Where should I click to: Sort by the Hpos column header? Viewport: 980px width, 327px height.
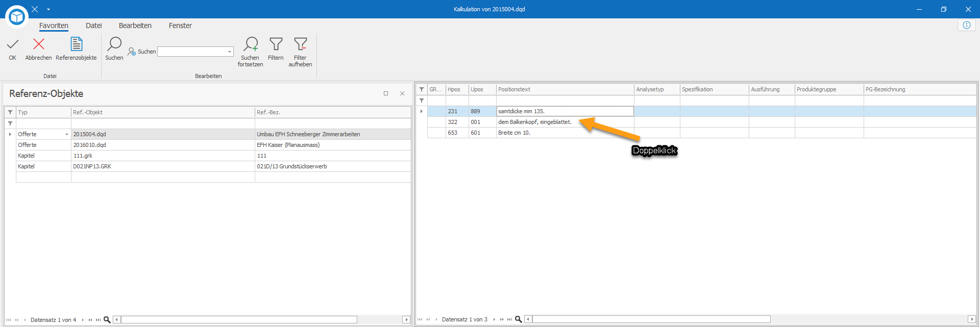tap(457, 89)
